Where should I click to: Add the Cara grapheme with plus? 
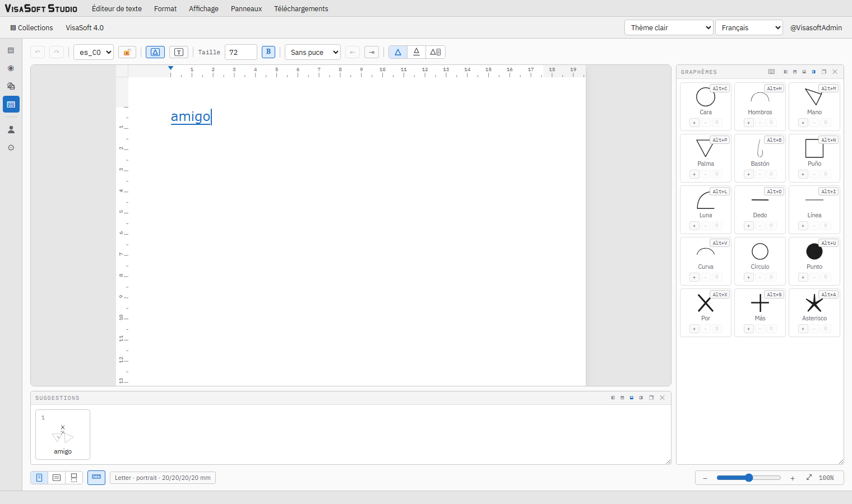click(x=694, y=123)
